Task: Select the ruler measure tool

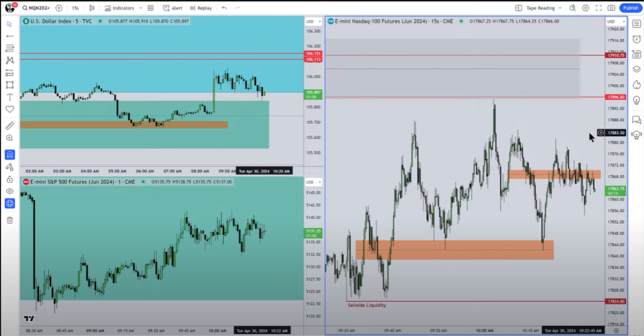Action: pos(9,126)
